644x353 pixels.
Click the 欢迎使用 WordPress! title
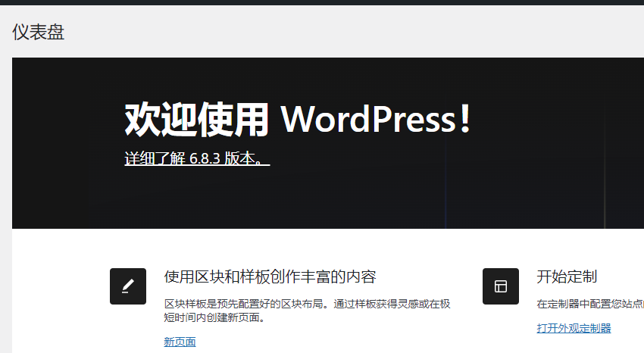298,119
